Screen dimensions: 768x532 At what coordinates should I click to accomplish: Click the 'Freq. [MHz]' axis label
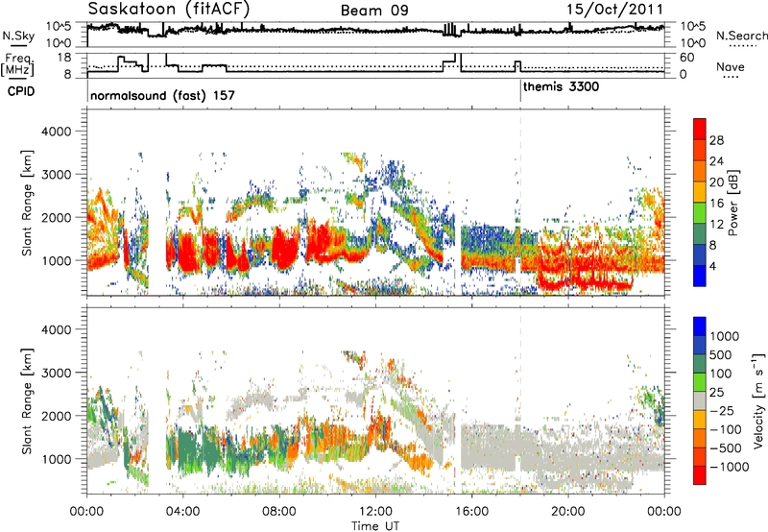tap(18, 64)
